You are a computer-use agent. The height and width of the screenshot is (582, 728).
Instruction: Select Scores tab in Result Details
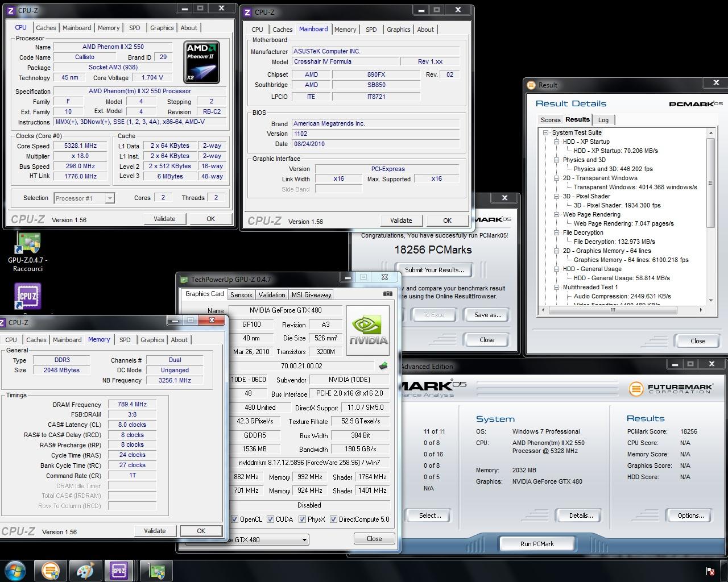click(x=551, y=120)
